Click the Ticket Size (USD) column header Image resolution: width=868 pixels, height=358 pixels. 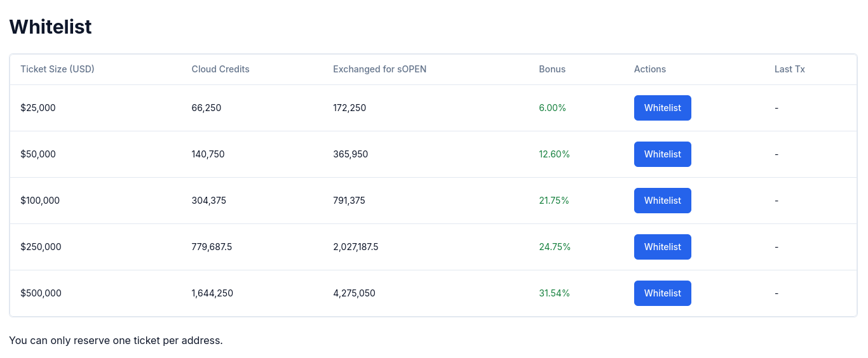click(57, 69)
